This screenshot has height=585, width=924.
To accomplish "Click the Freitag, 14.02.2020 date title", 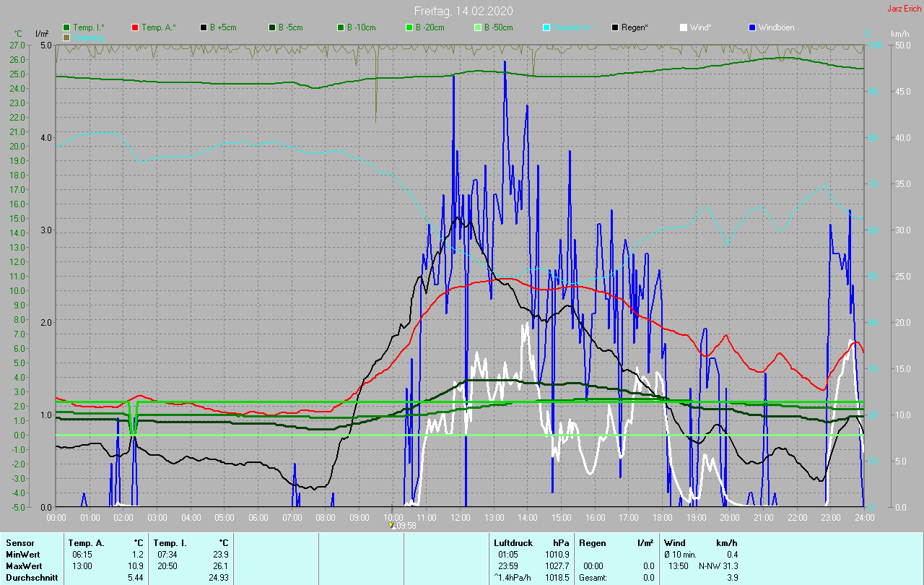I will [463, 11].
